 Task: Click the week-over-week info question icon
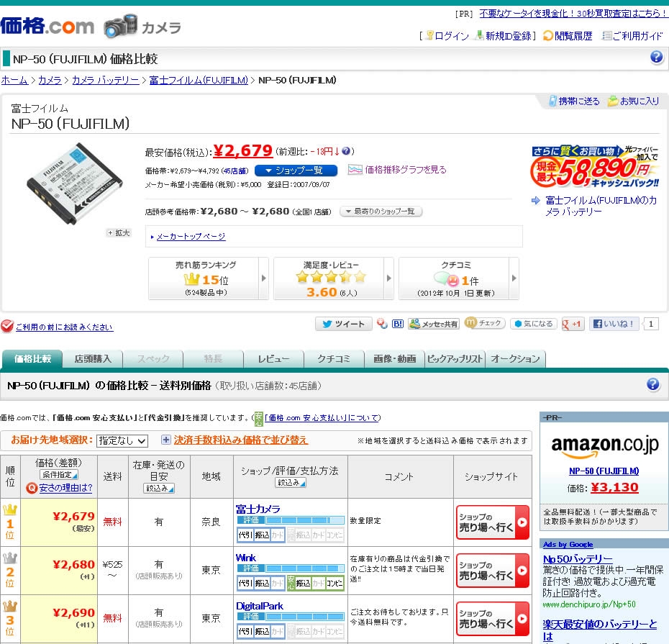point(346,151)
